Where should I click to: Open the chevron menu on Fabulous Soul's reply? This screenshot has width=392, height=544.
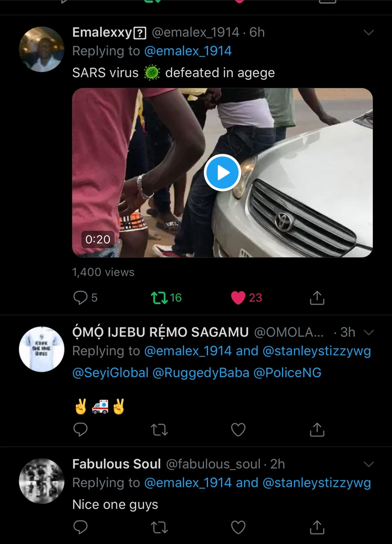[369, 464]
